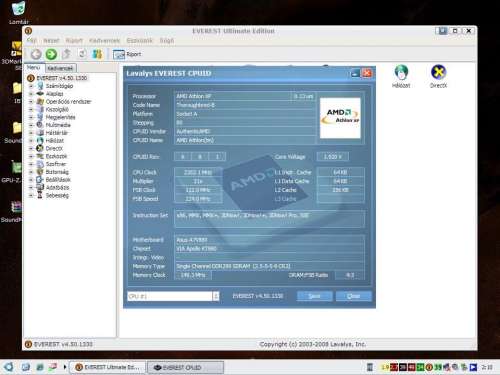500x375 pixels.
Task: Open the Riport menu
Action: 74,40
